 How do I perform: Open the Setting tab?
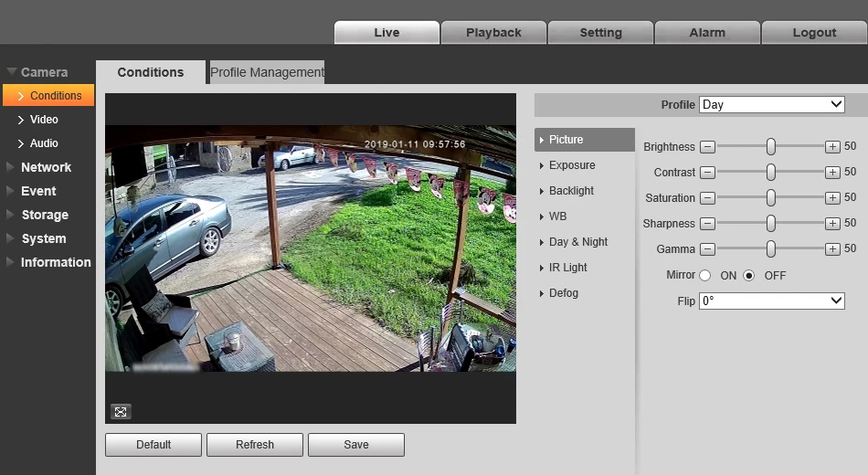point(600,32)
